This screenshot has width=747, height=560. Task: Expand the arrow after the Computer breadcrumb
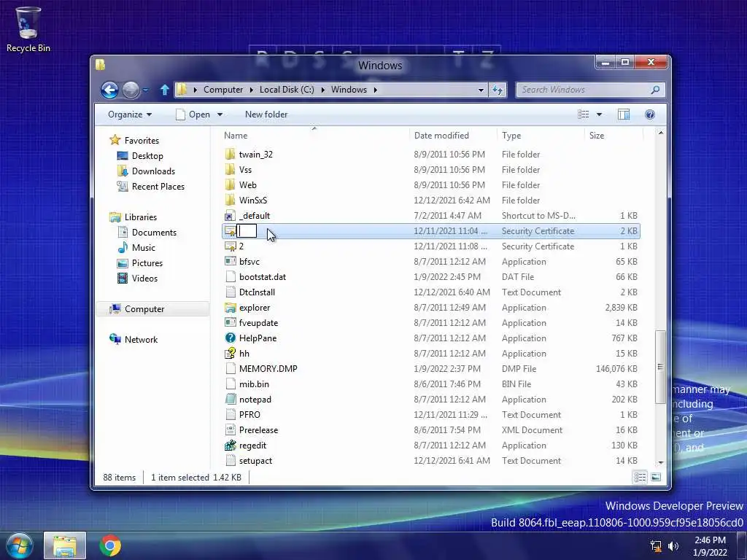tap(251, 90)
